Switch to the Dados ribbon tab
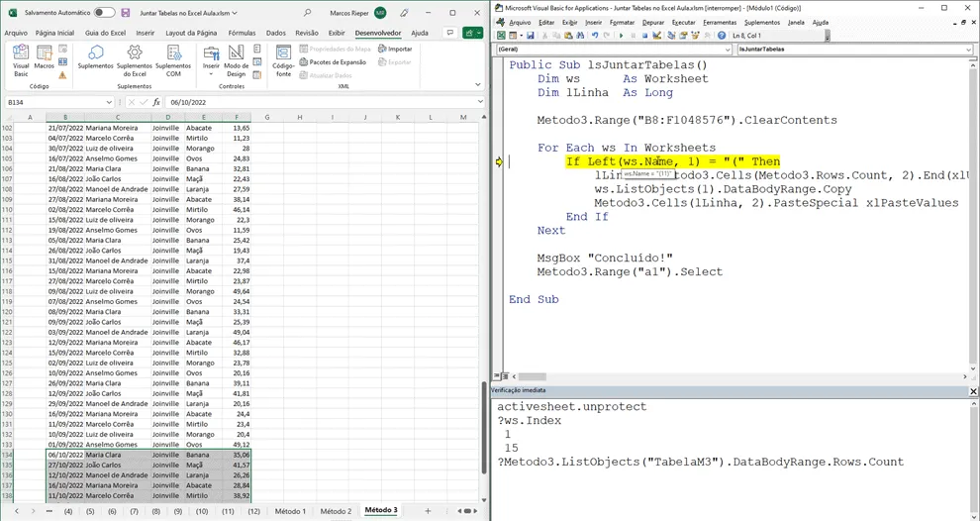The width and height of the screenshot is (980, 521). point(275,33)
